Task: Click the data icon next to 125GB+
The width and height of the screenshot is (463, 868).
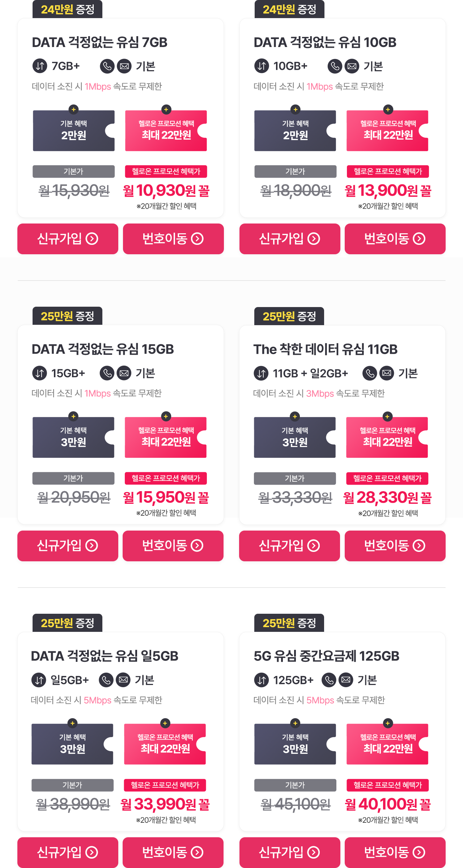Action: (262, 680)
